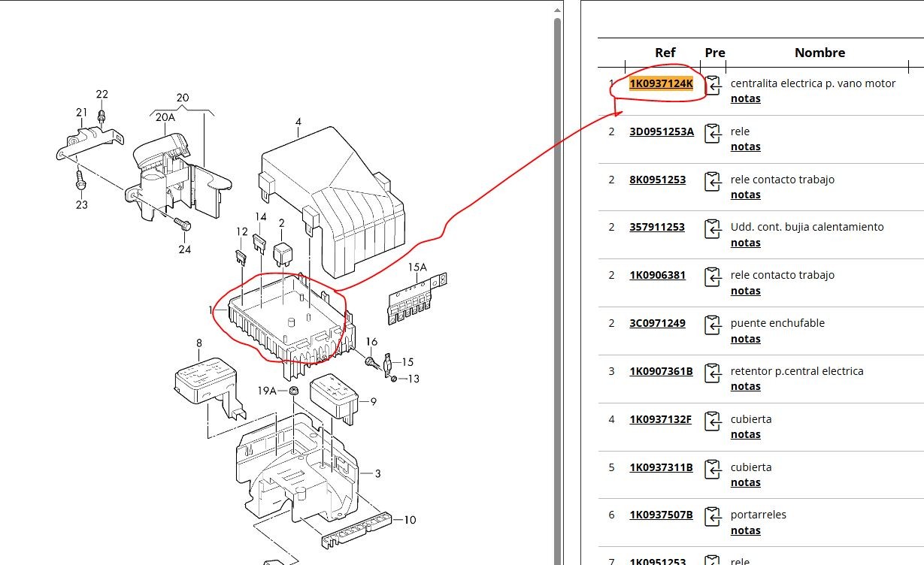
Task: Open notas under portarreles
Action: (745, 530)
